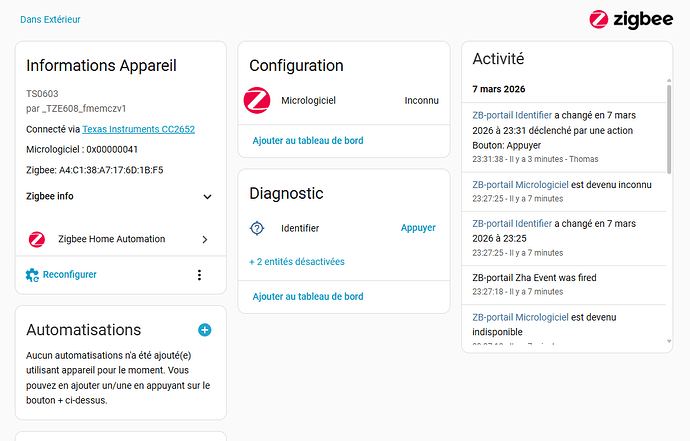
Task: Open the first ZB-portail Identifier activity link
Action: pyautogui.click(x=512, y=115)
